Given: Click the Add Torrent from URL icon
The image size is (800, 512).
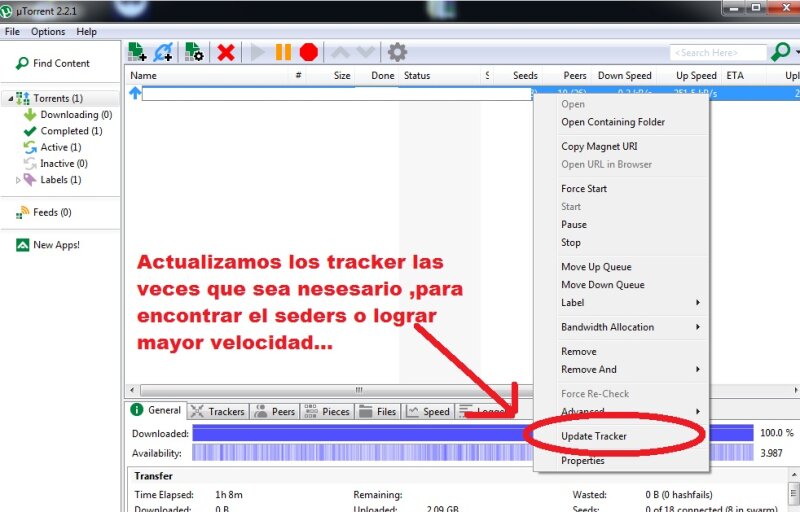Looking at the screenshot, I should (163, 52).
